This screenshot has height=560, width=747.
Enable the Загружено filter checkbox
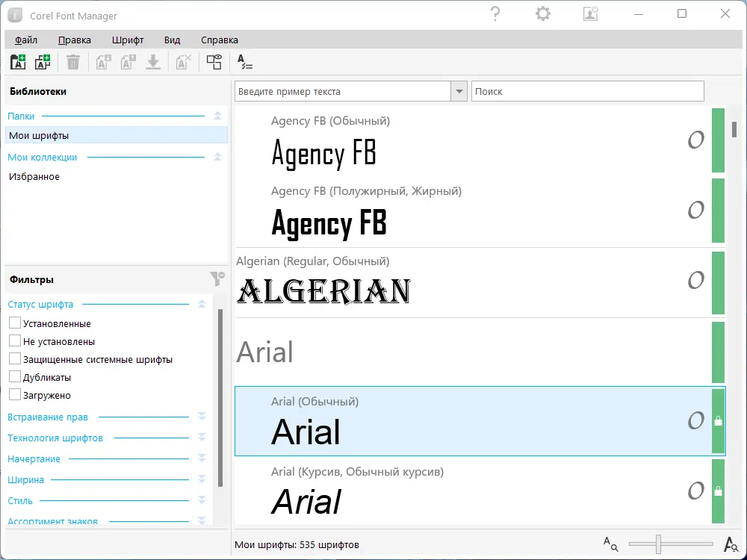(x=15, y=395)
